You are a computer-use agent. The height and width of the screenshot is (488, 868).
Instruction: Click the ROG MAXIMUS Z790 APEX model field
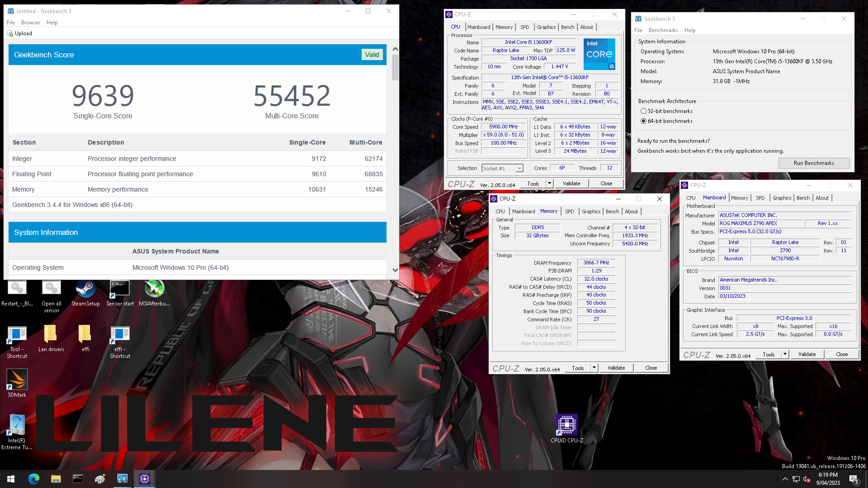coord(761,223)
